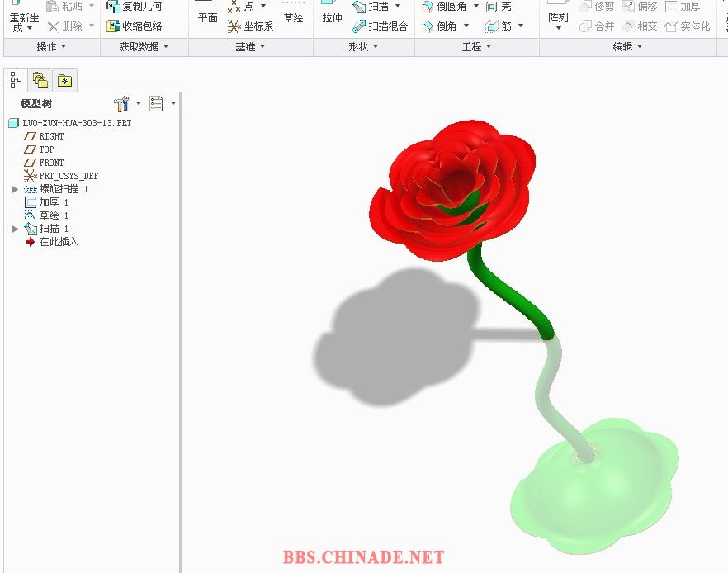
Task: Select PRT_CSYS_DEF in the model tree
Action: pos(61,176)
